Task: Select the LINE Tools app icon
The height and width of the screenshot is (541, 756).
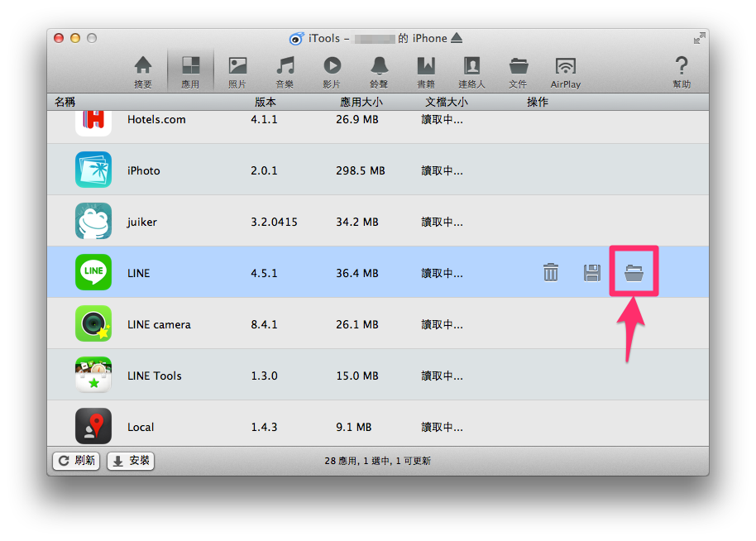Action: click(93, 375)
